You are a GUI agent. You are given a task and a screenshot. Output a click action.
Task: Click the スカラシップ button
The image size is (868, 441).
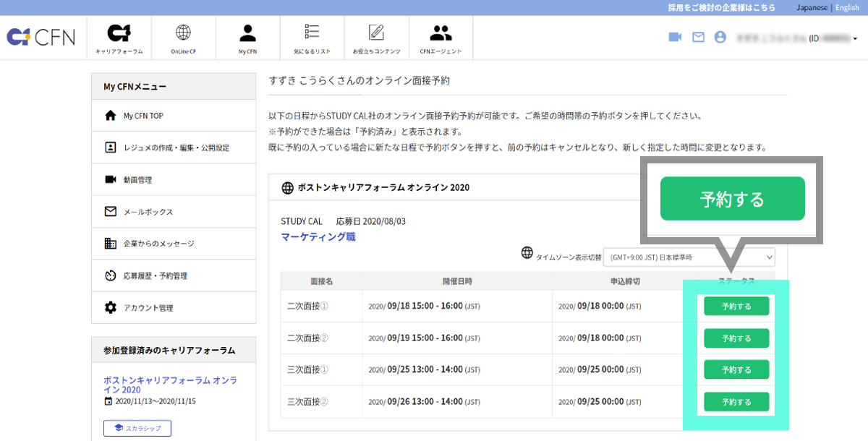point(137,429)
